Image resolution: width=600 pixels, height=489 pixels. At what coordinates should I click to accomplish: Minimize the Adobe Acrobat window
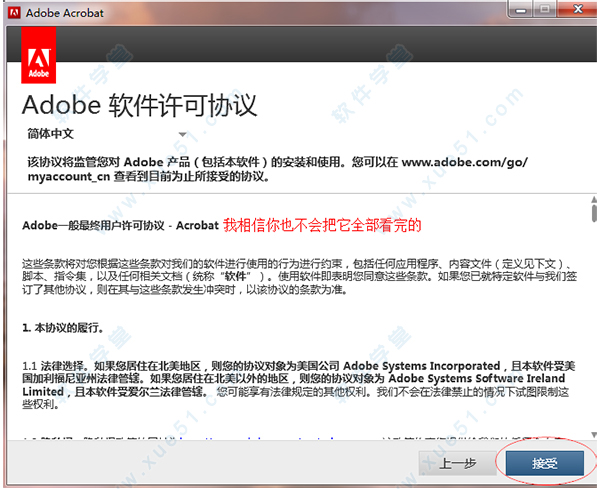click(x=520, y=9)
